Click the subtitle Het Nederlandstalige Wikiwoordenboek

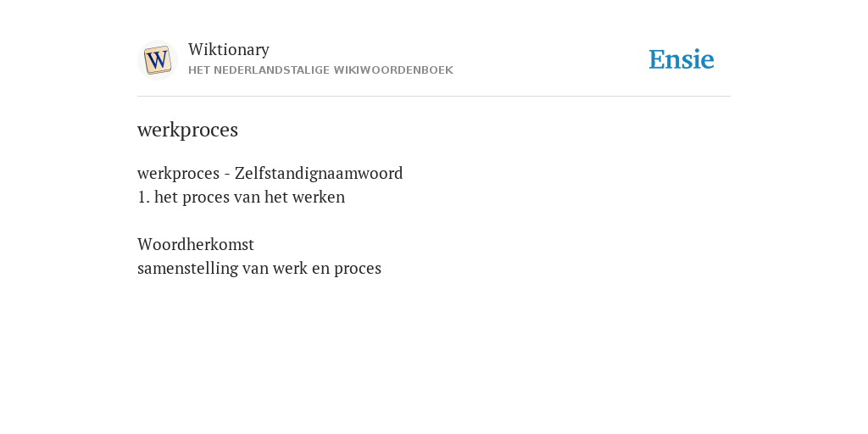coord(320,70)
